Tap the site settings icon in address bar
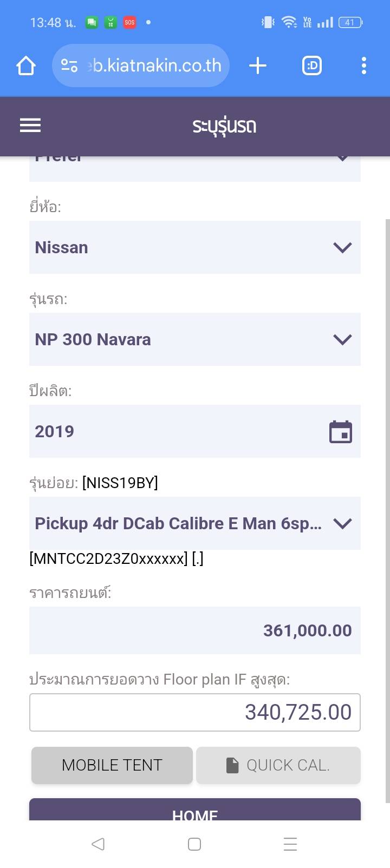 (x=69, y=66)
